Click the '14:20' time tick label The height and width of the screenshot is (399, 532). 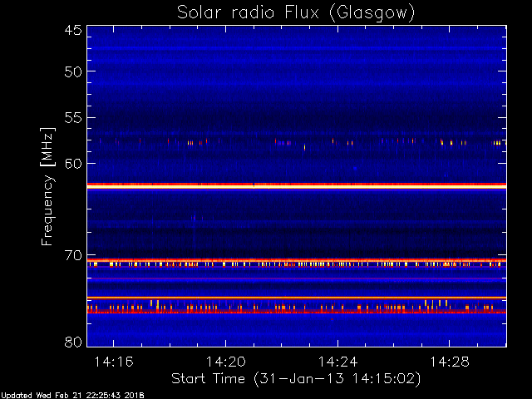[225, 362]
